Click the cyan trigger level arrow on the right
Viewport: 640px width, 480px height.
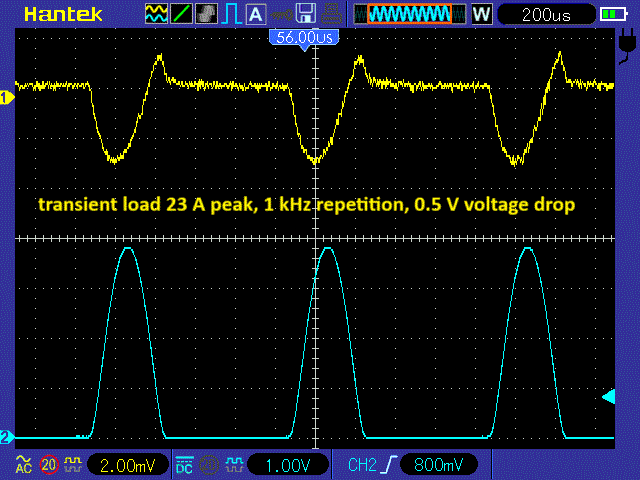coord(609,396)
